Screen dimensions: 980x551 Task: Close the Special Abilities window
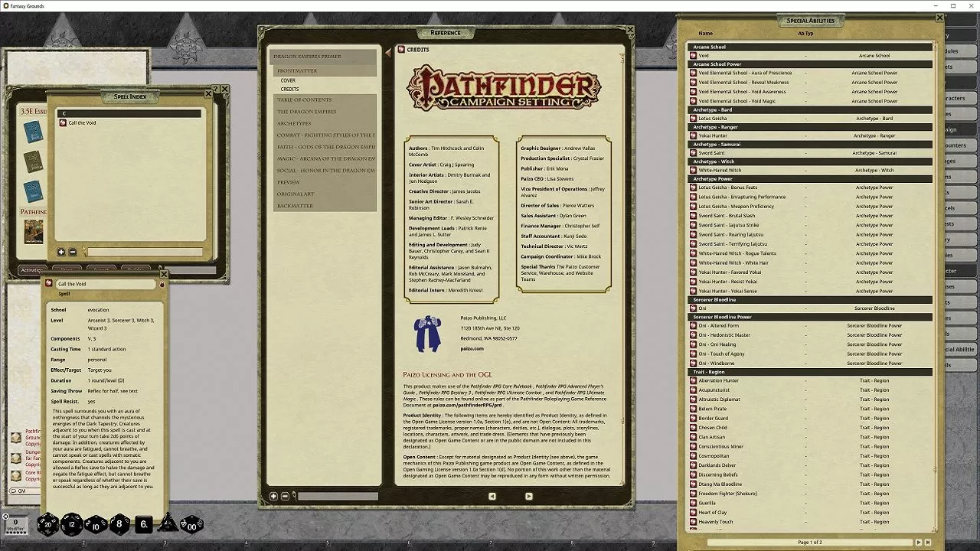[940, 17]
